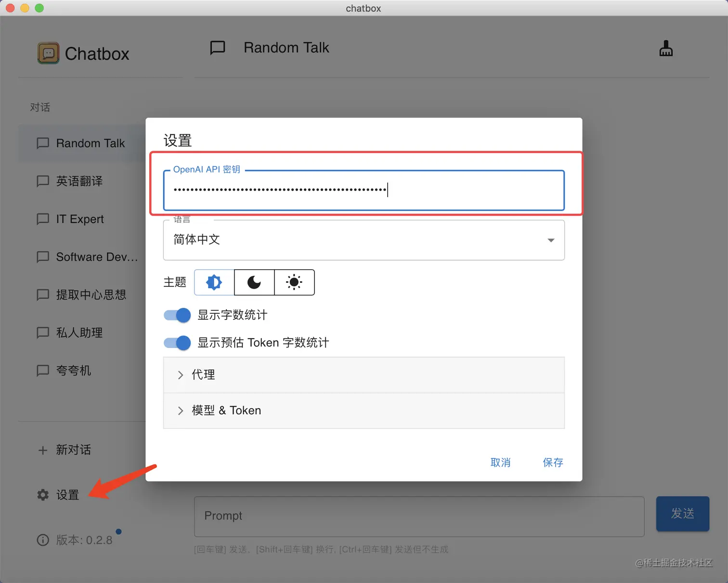Expand the 模型 & Token section
The height and width of the screenshot is (583, 728).
(x=364, y=411)
